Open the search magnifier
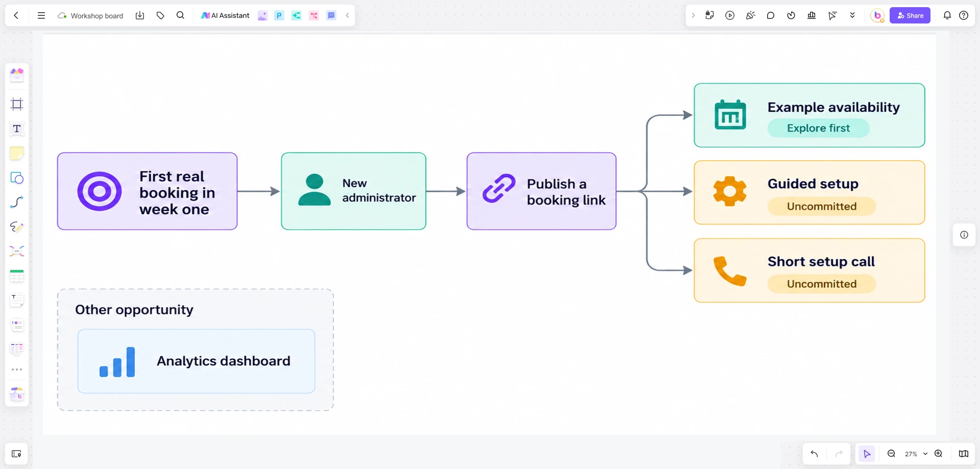Image resolution: width=980 pixels, height=469 pixels. (180, 15)
